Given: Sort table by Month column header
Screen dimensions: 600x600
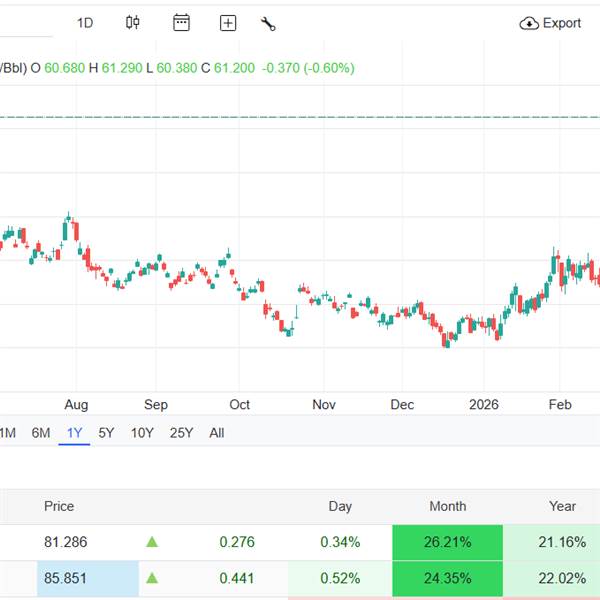Looking at the screenshot, I should (x=448, y=506).
